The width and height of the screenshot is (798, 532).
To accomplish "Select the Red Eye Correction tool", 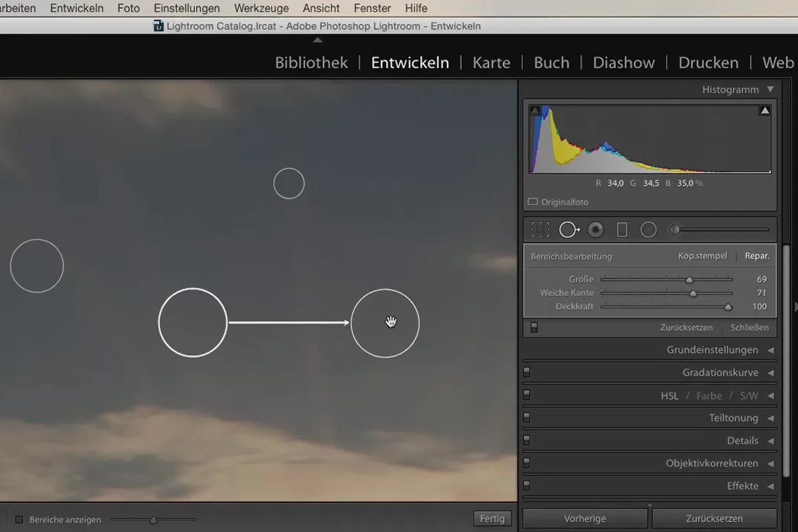I will click(596, 230).
